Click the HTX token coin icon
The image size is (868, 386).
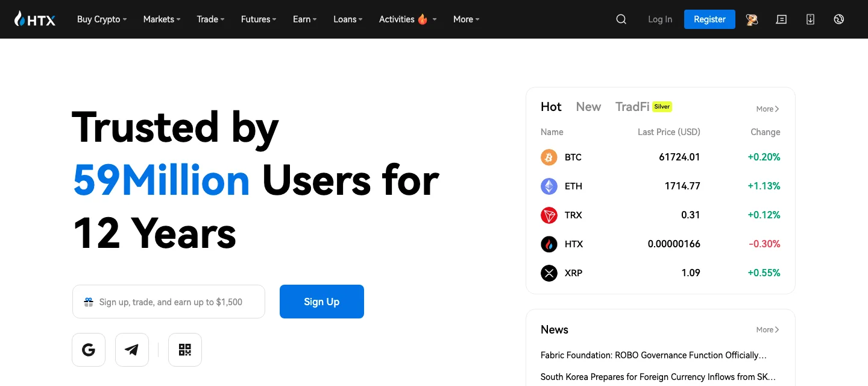pos(549,244)
